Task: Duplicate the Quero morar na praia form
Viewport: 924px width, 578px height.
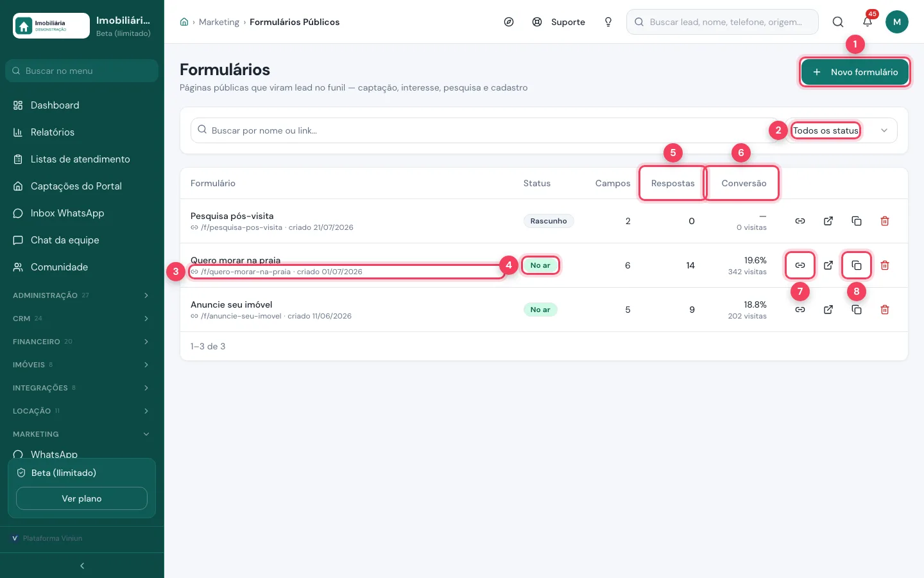Action: pyautogui.click(x=857, y=265)
